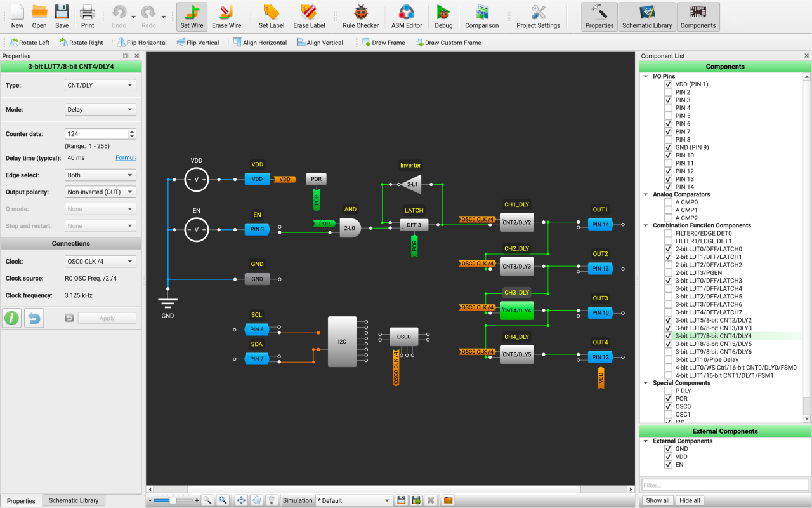The height and width of the screenshot is (508, 812).
Task: Click the blue revert arrow button in Properties
Action: click(x=34, y=318)
